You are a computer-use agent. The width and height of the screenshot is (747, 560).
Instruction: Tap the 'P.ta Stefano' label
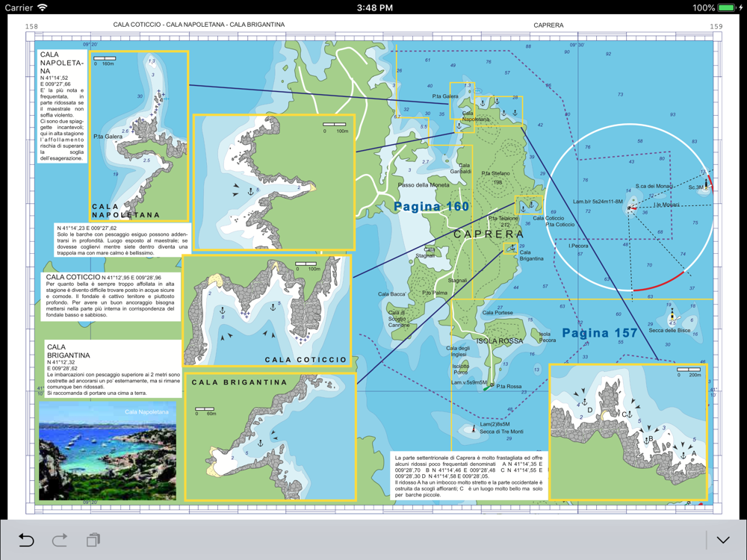(x=495, y=173)
